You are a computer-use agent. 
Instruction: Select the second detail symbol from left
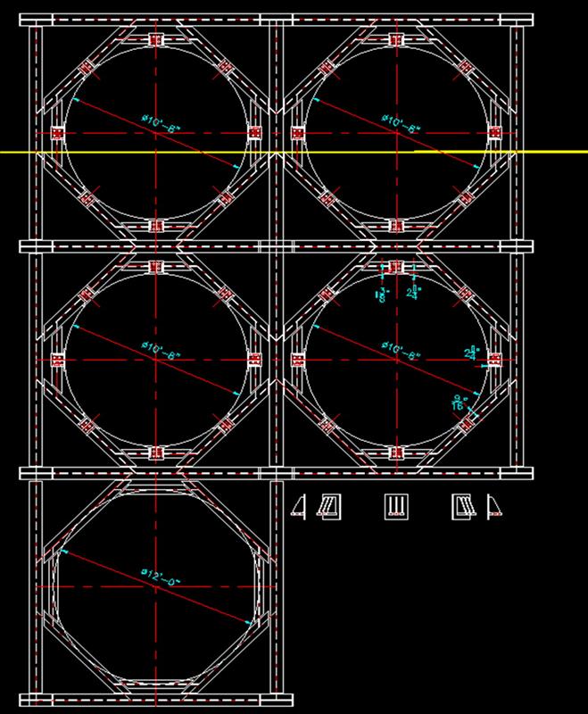pyautogui.click(x=330, y=506)
